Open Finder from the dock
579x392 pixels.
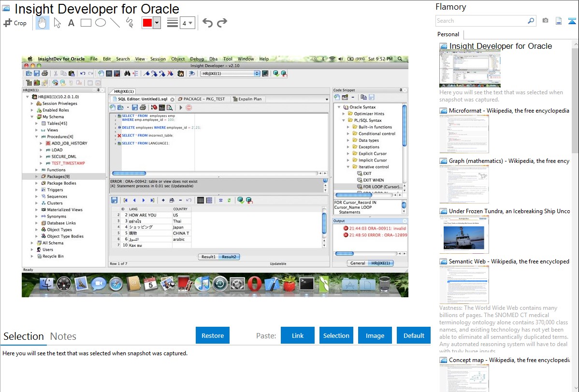tap(46, 284)
